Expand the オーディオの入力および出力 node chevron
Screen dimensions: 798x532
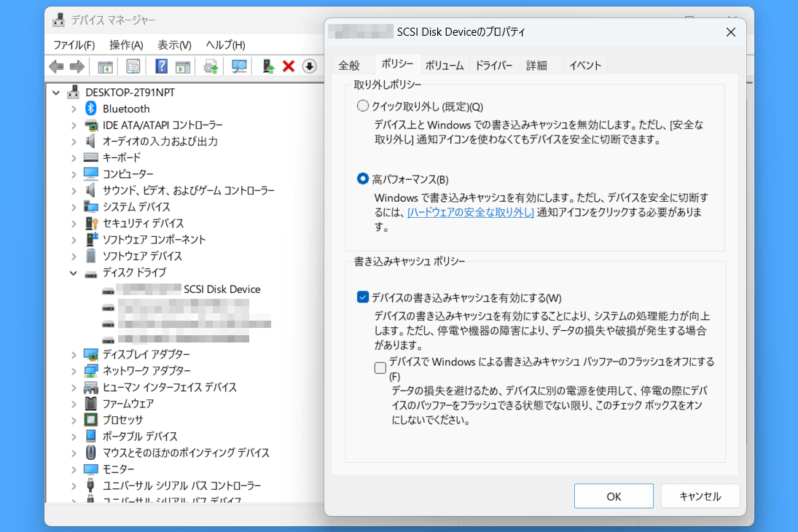74,141
